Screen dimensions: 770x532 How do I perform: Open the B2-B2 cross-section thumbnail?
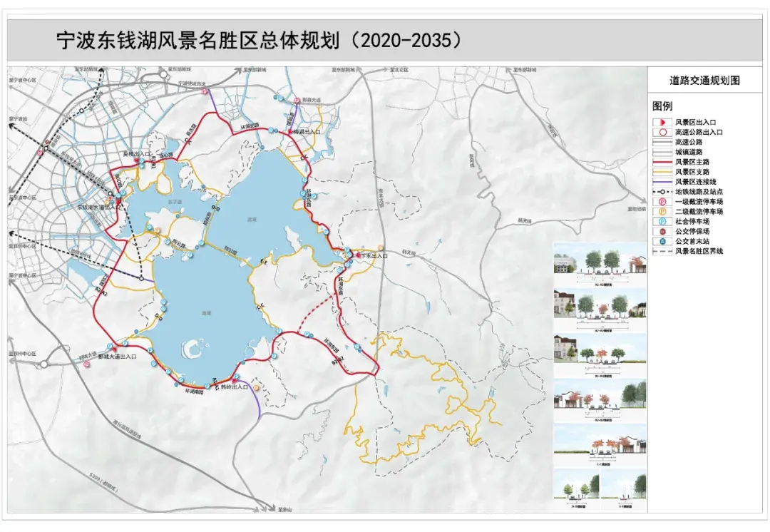click(600, 401)
